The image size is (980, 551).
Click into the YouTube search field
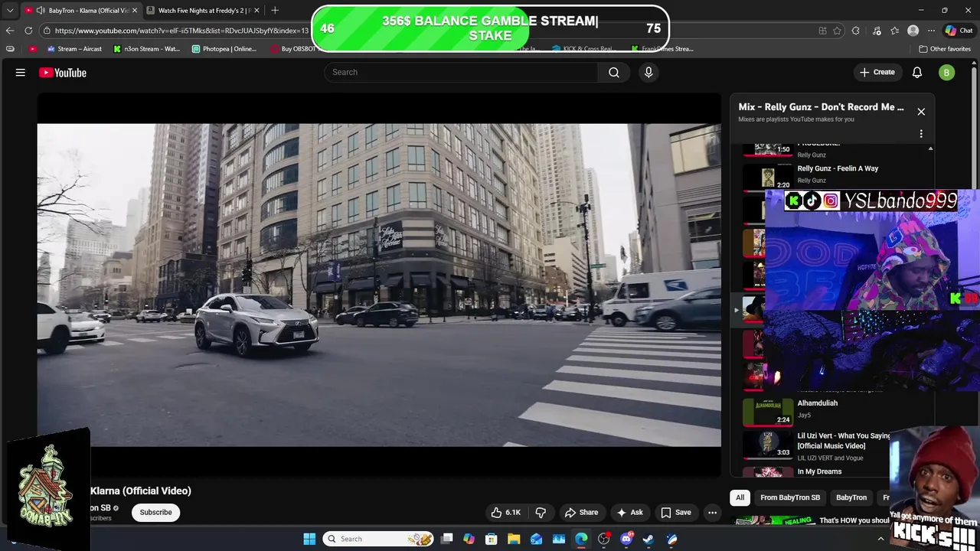pos(461,72)
